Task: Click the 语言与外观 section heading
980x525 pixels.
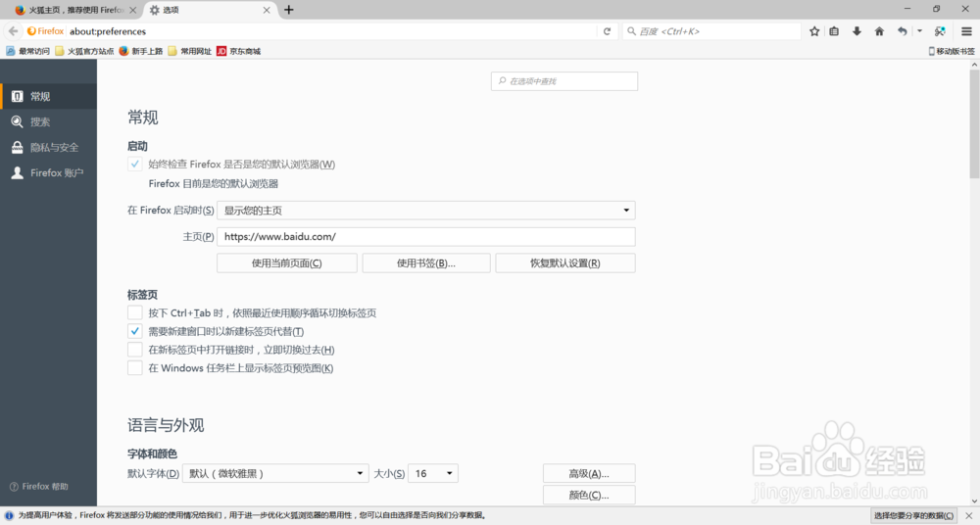Action: [x=167, y=426]
